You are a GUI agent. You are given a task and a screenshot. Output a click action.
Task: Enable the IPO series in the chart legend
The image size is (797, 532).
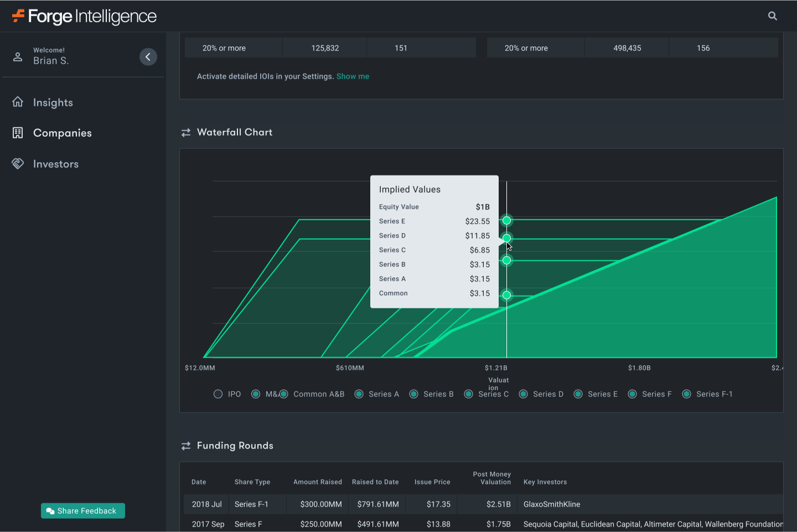[218, 394]
